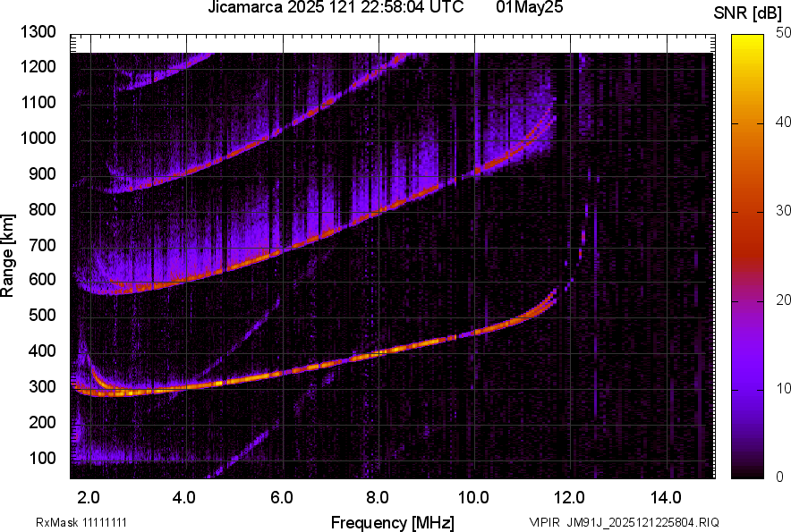Click the frequency tick label "6.0"
The image size is (791, 532).
[x=282, y=498]
